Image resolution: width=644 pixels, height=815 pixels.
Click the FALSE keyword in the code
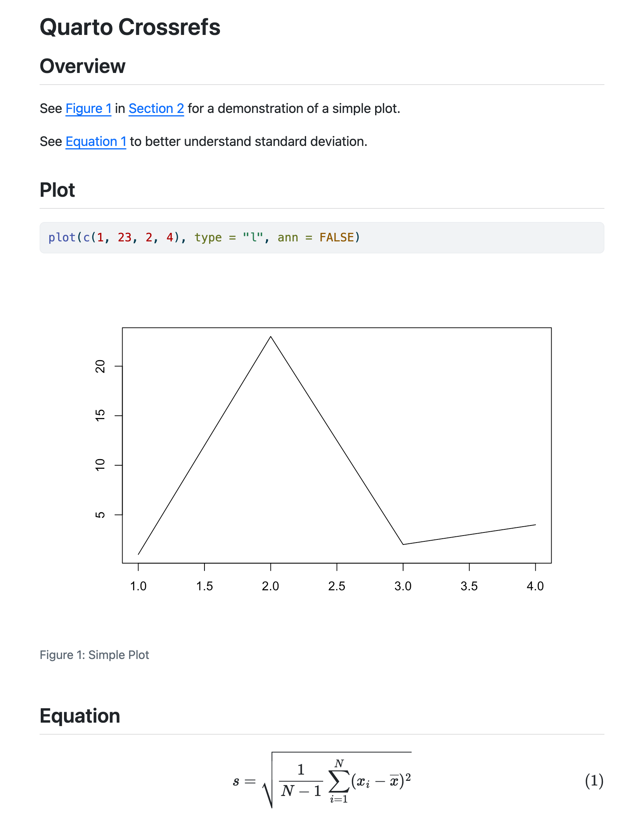336,238
